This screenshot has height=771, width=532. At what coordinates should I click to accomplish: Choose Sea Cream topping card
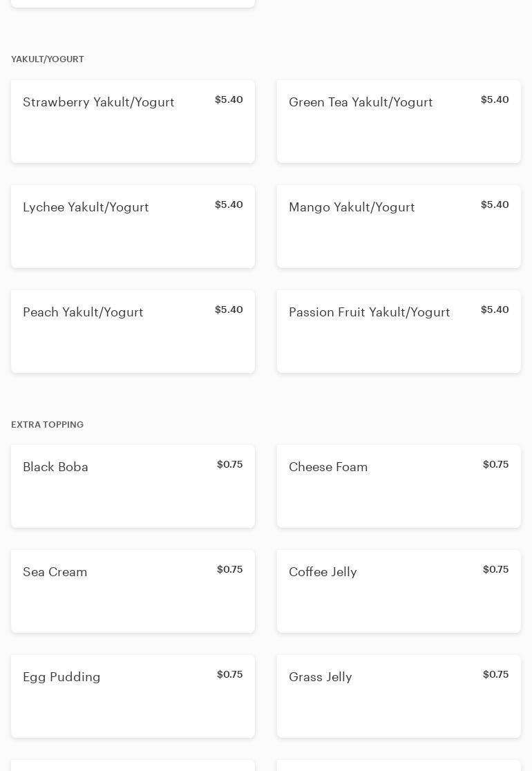pyautogui.click(x=133, y=591)
